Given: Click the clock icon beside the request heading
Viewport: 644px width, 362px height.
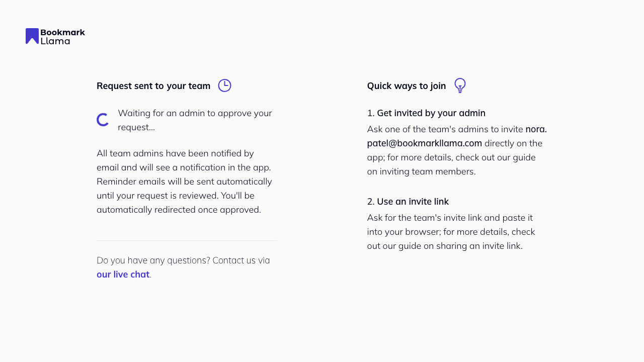Looking at the screenshot, I should click(x=224, y=85).
